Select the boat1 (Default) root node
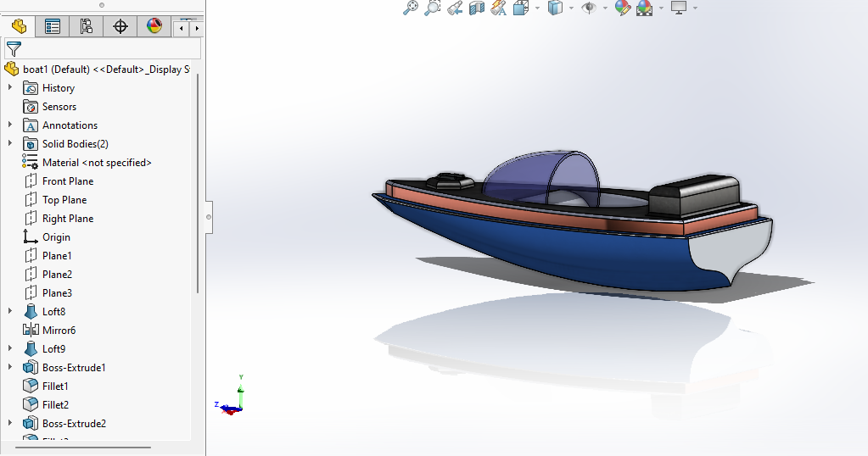Image resolution: width=868 pixels, height=456 pixels. pos(98,70)
